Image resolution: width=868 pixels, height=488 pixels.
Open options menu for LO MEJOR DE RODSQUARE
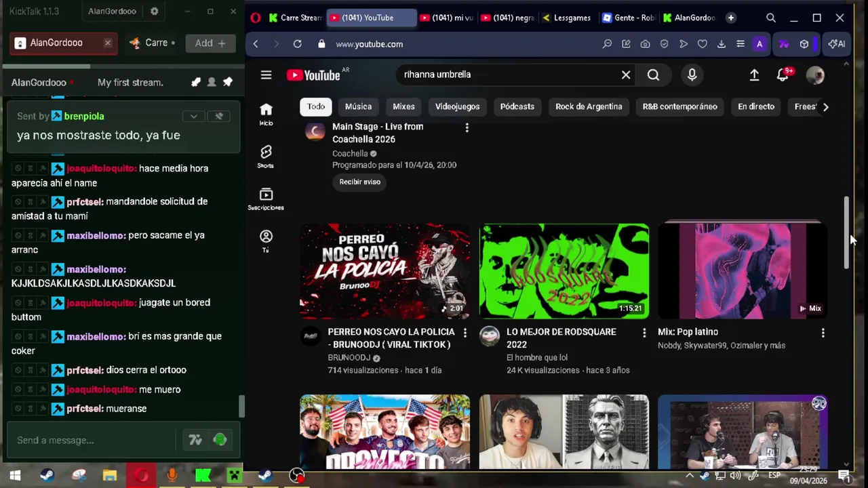tap(644, 333)
